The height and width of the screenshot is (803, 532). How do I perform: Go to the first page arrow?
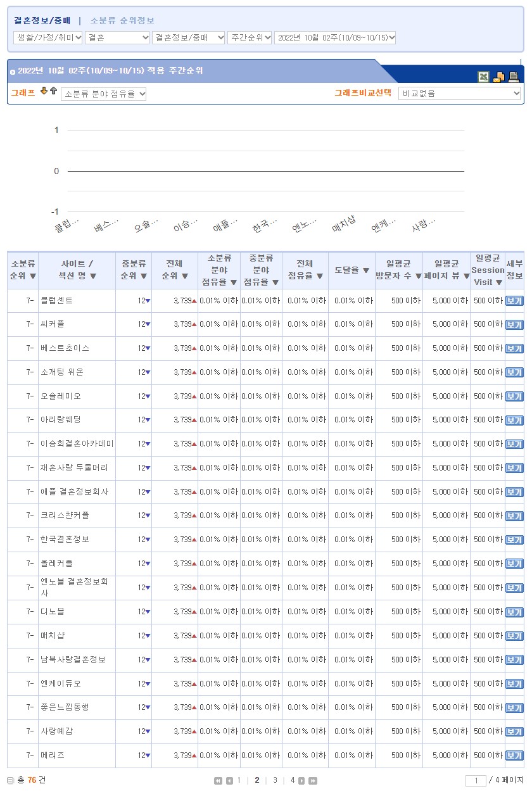[218, 781]
